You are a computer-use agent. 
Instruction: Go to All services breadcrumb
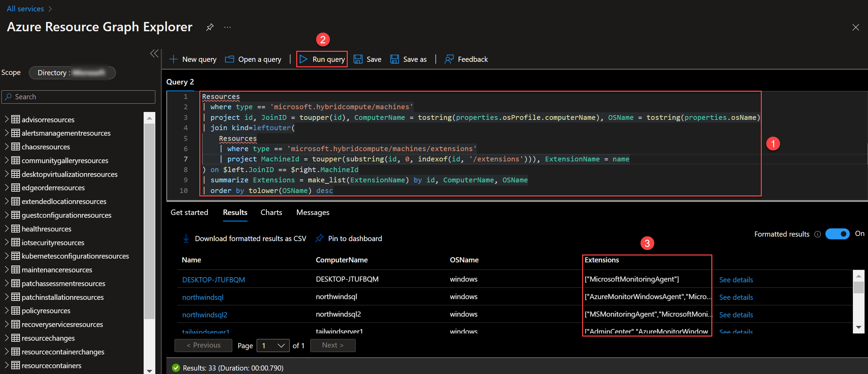pos(25,9)
